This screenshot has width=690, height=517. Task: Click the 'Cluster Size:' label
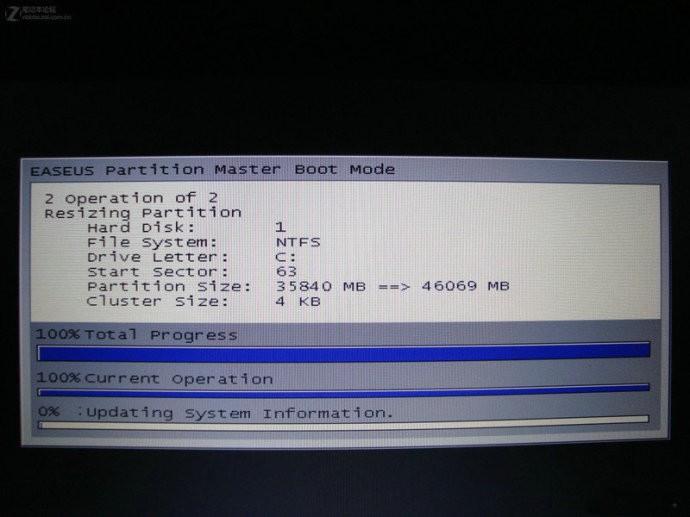(158, 301)
